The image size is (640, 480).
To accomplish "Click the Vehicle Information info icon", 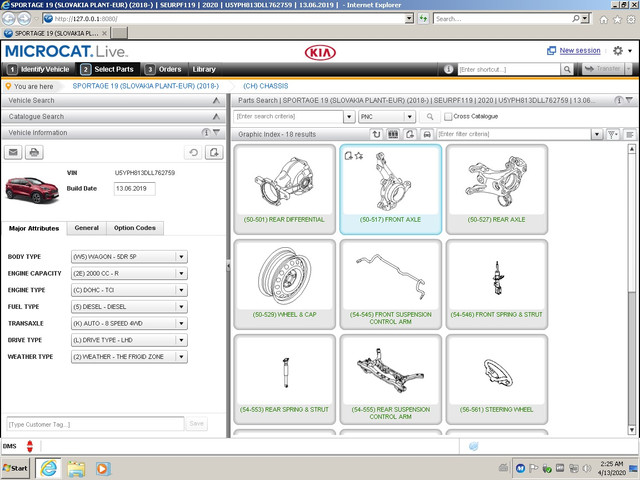I will point(206,132).
